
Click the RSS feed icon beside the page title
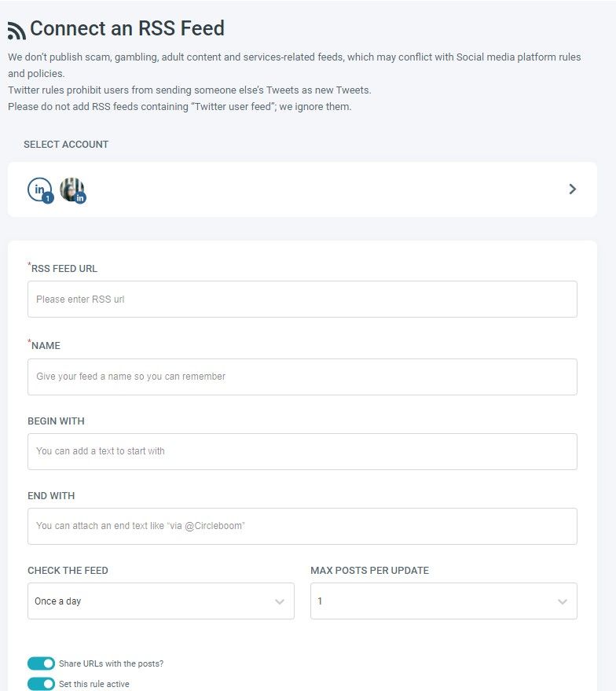point(16,28)
